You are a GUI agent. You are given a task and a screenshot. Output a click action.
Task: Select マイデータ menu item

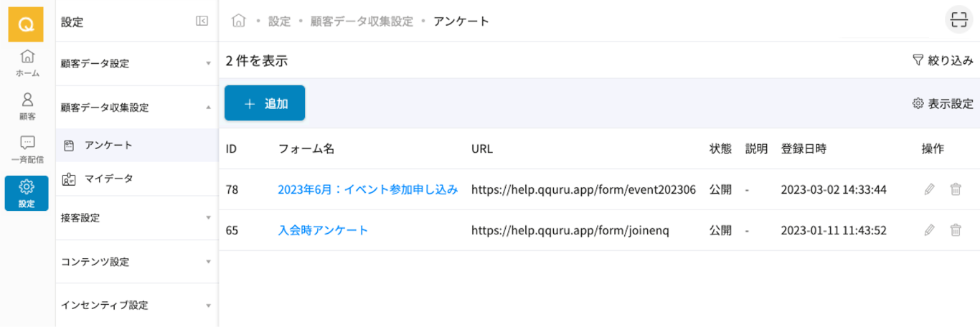[108, 179]
